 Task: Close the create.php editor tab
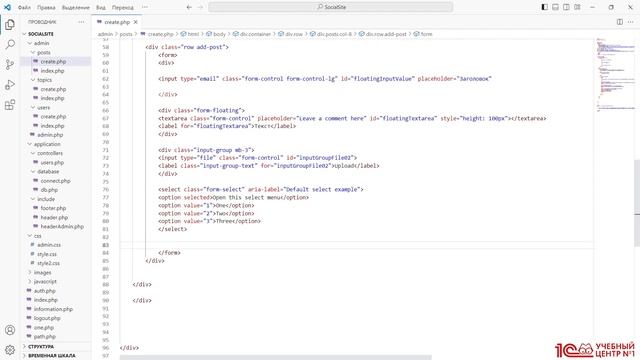coord(136,22)
